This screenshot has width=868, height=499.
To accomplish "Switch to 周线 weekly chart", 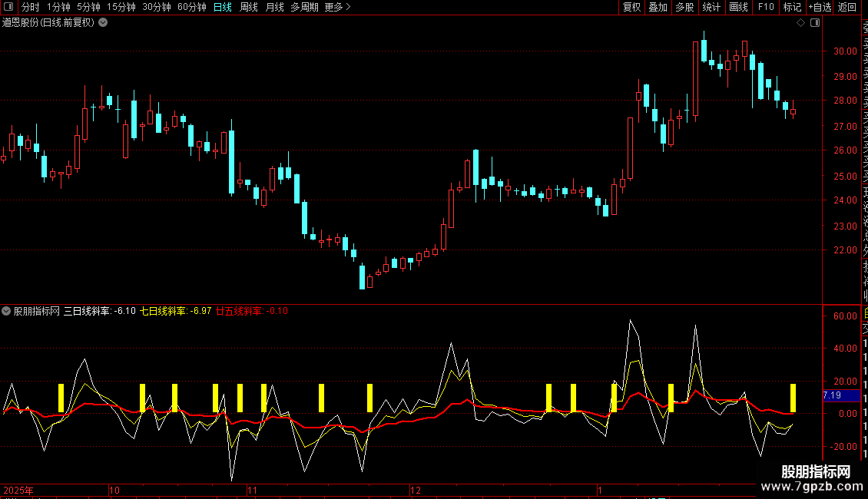I will [249, 7].
